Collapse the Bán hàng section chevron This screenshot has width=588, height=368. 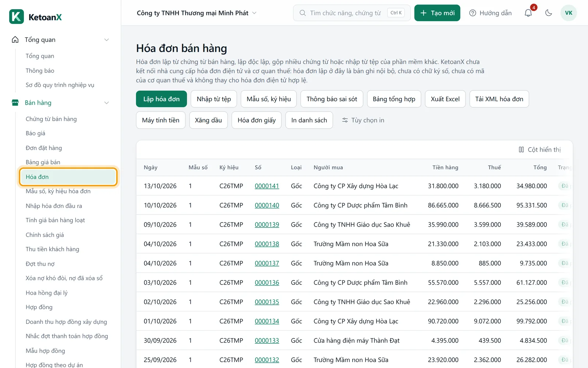[107, 103]
